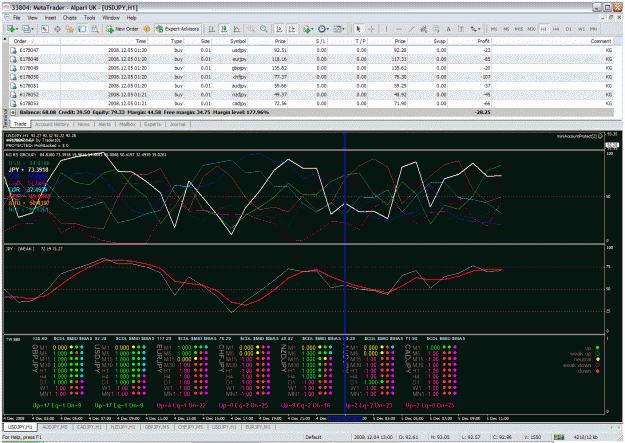
Task: Select the Trendline drawing tool
Action: point(411,29)
